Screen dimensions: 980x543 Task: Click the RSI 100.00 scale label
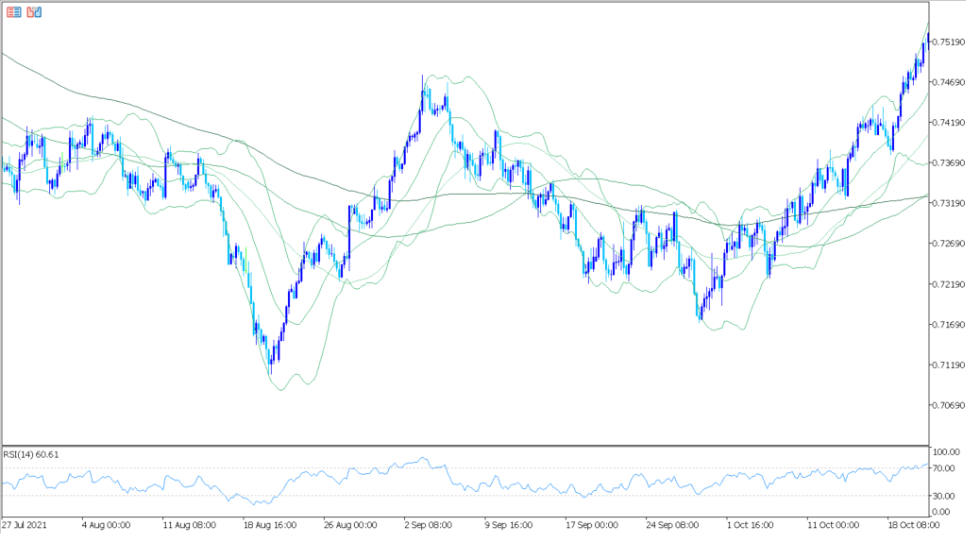point(946,451)
